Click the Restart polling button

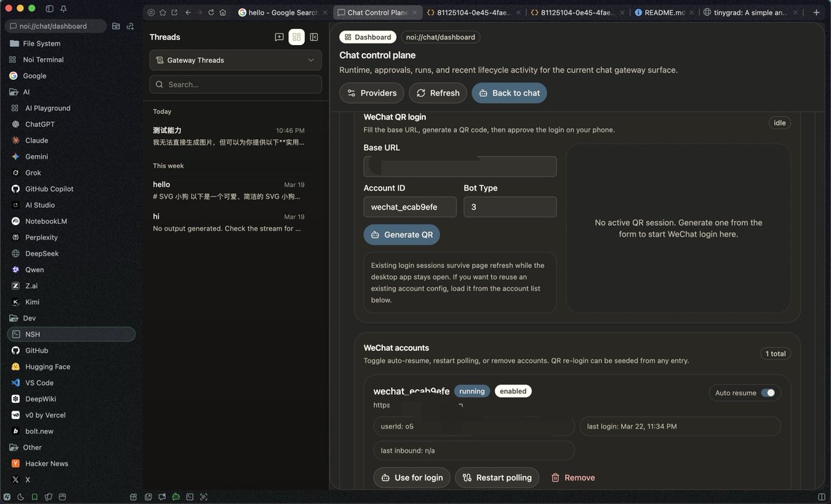pyautogui.click(x=497, y=478)
